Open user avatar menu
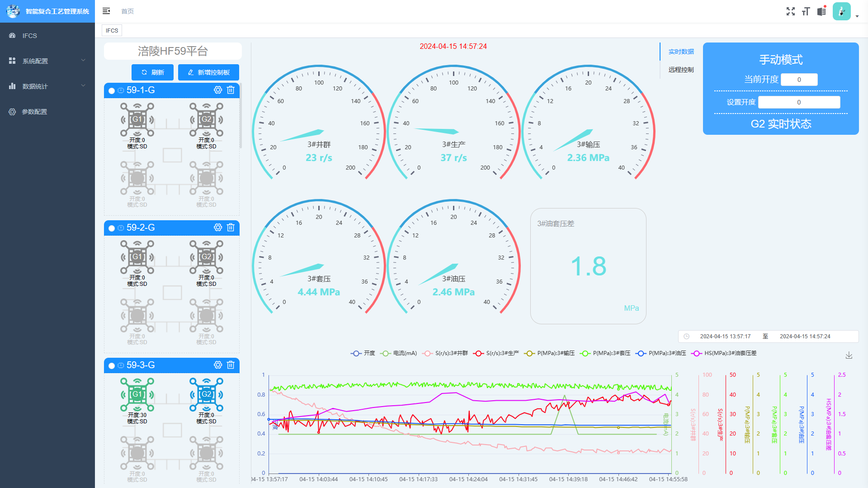 coord(841,11)
